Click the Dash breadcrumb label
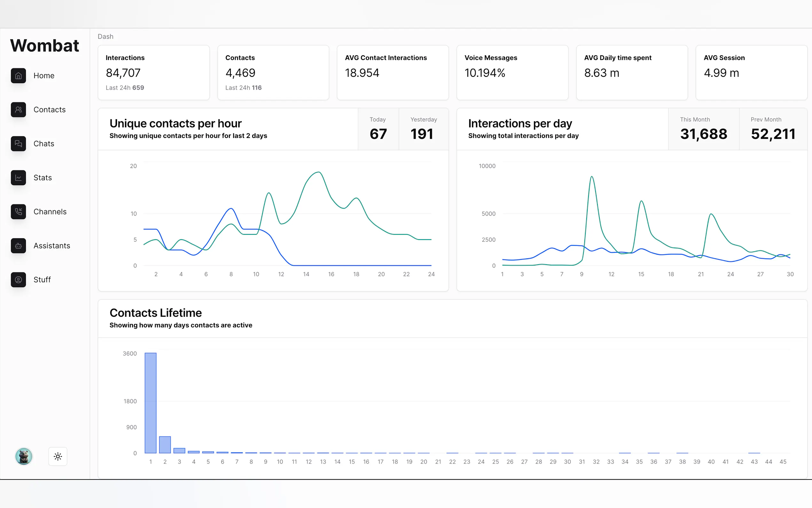812x508 pixels. click(x=105, y=36)
